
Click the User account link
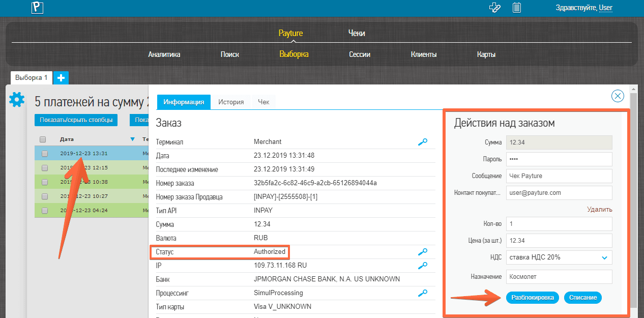point(606,8)
